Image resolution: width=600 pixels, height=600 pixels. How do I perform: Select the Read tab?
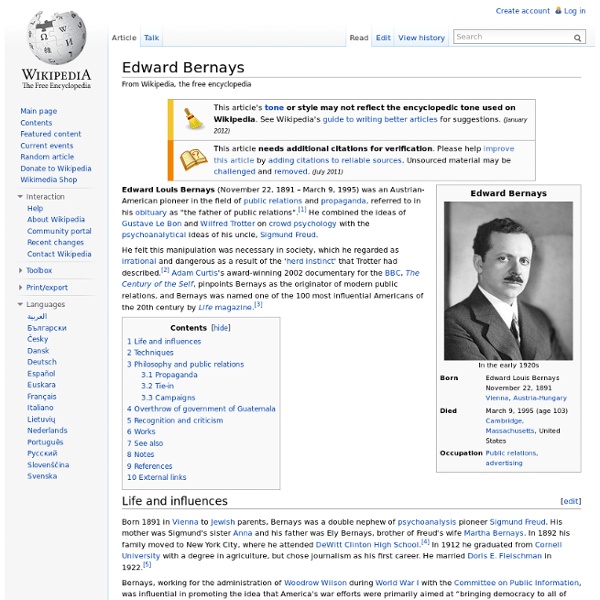click(359, 38)
